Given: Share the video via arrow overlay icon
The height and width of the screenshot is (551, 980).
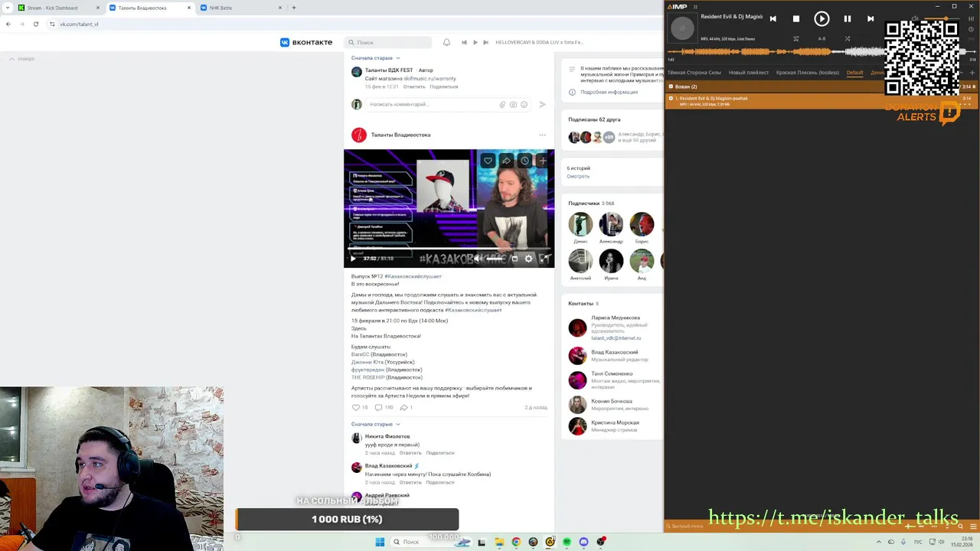Looking at the screenshot, I should (x=506, y=161).
